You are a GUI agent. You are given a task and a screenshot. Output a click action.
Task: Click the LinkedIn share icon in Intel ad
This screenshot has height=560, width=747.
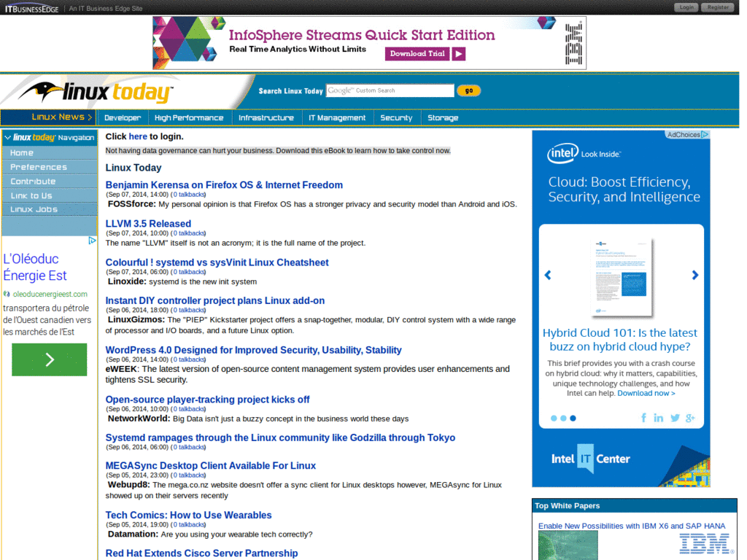[659, 418]
